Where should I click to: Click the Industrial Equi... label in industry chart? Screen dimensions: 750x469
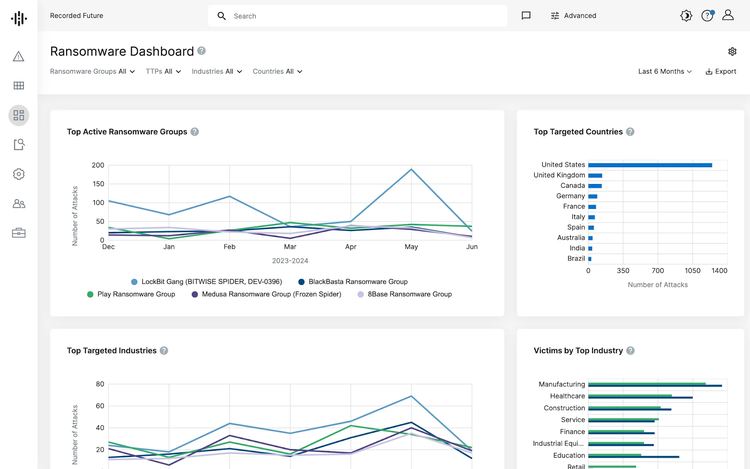(559, 444)
